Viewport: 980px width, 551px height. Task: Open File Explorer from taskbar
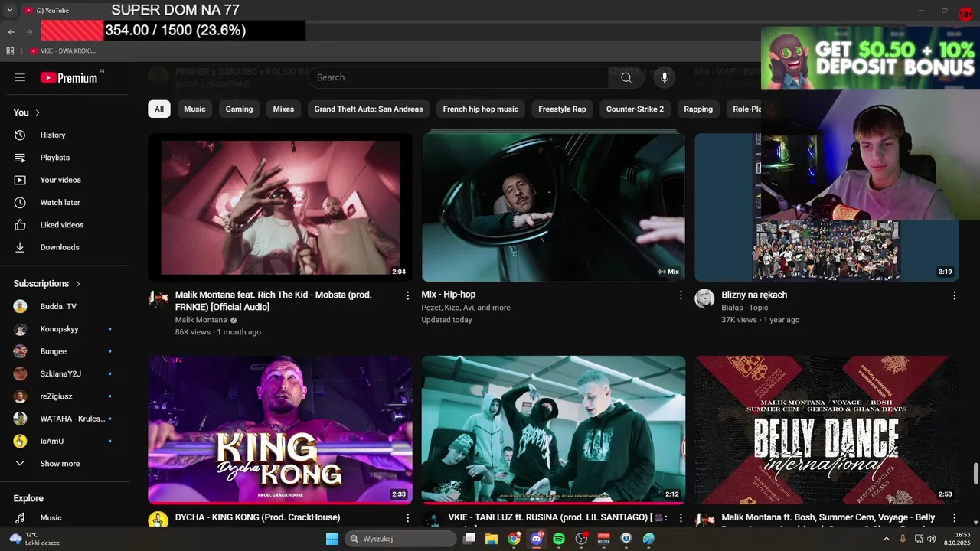492,539
